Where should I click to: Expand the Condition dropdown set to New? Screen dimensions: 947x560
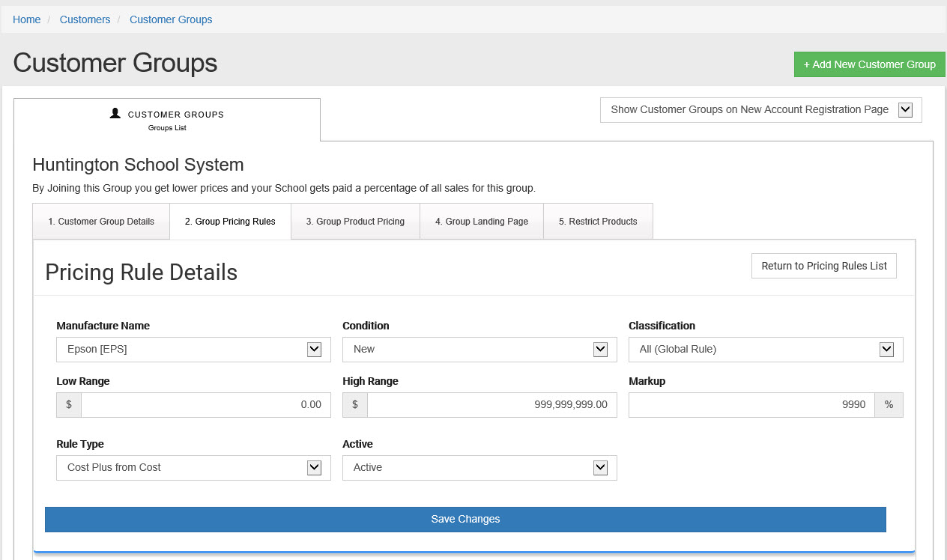click(x=479, y=350)
